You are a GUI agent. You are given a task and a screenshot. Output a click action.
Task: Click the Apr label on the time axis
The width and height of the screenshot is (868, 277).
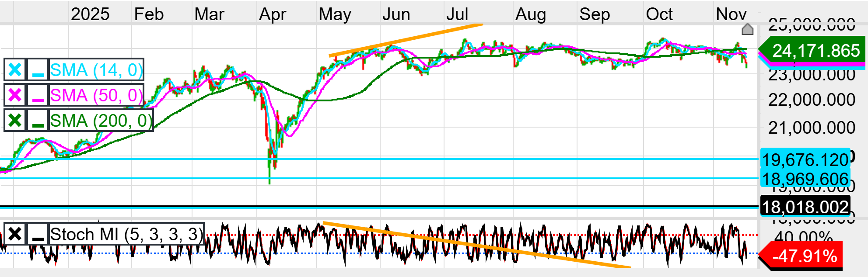pyautogui.click(x=272, y=14)
